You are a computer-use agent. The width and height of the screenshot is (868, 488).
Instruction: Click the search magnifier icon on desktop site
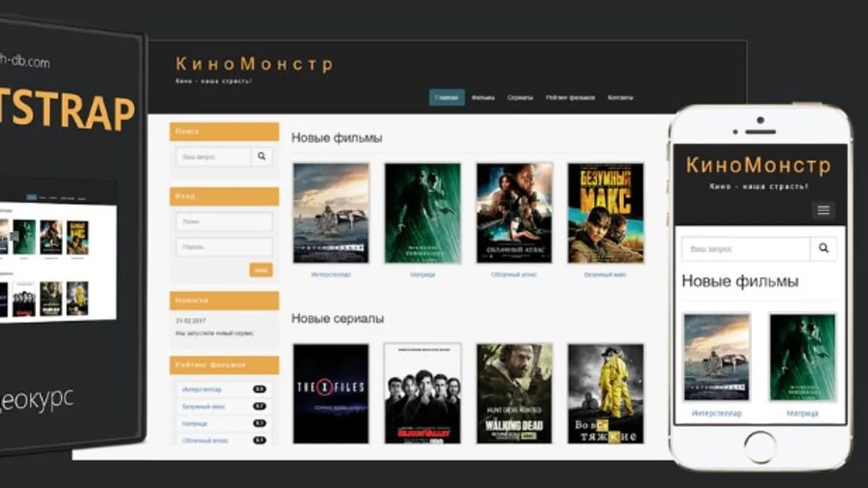point(262,156)
